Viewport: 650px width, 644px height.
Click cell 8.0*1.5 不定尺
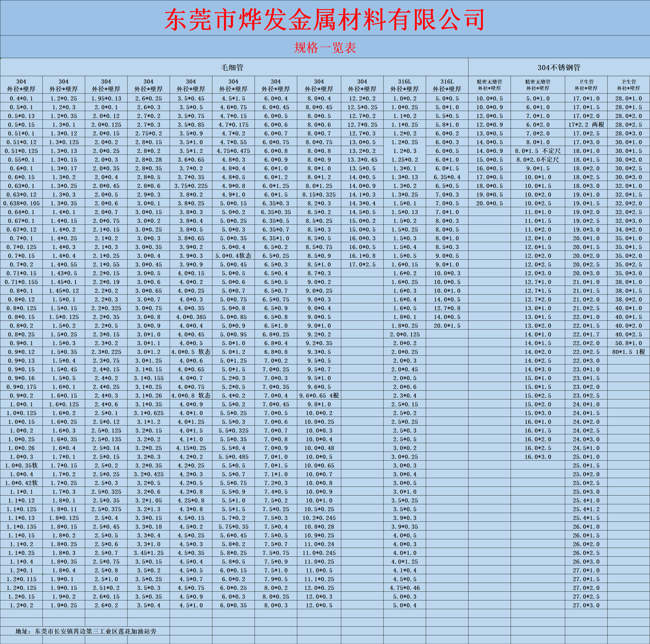[537, 151]
